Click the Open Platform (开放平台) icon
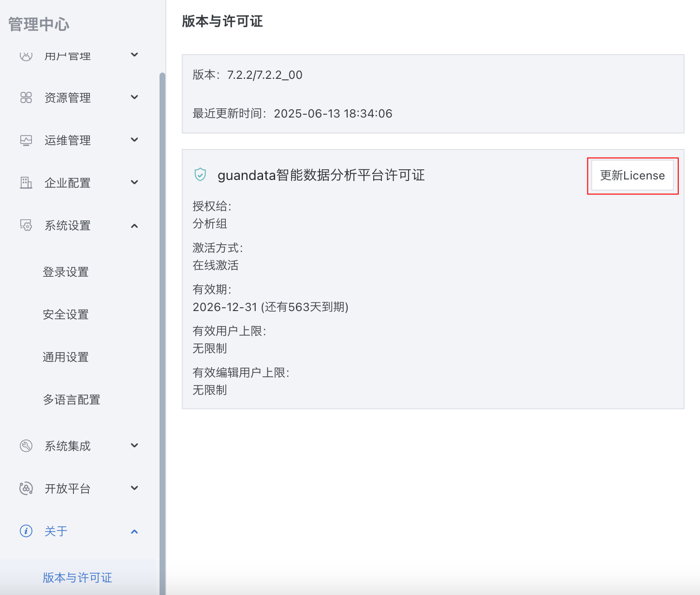This screenshot has height=595, width=700. pos(26,489)
